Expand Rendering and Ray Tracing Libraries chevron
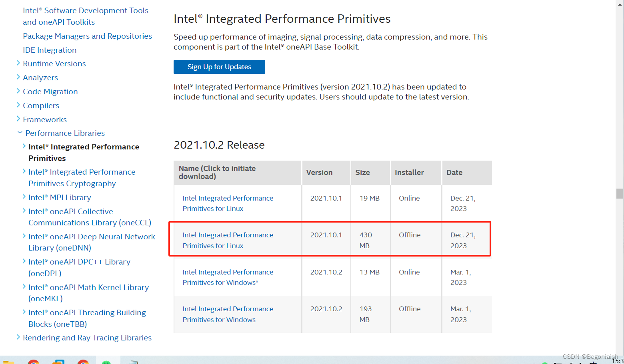624x364 pixels. tap(18, 337)
